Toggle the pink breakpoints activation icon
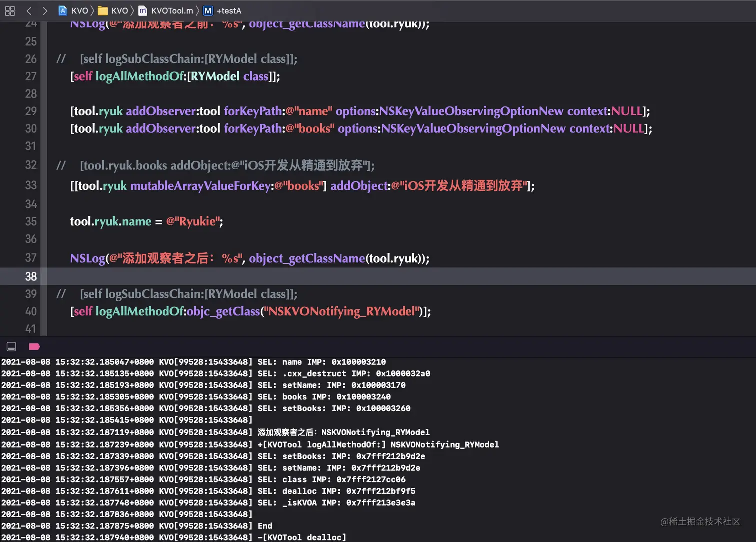Screen dimensions: 756x542 click(34, 346)
